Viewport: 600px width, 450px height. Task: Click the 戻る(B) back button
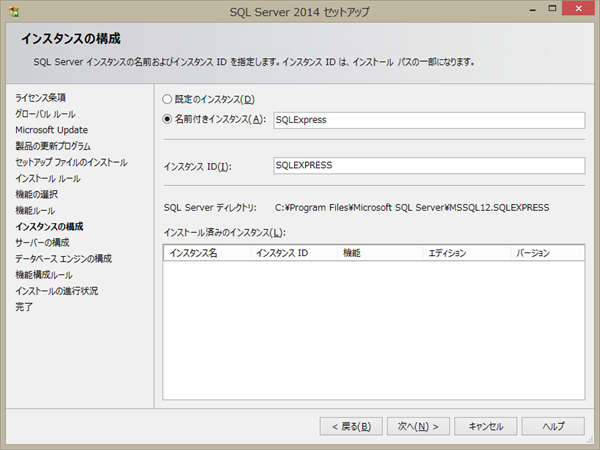tap(351, 426)
